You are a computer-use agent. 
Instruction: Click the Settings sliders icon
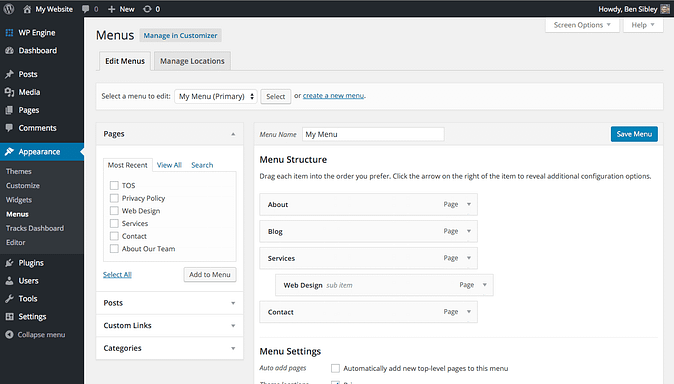[x=9, y=317]
